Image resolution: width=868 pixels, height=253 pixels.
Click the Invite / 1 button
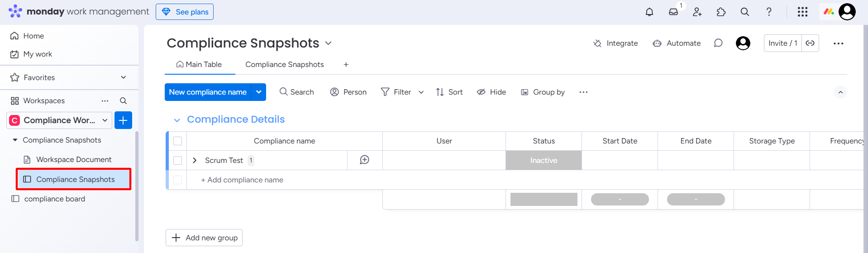point(783,43)
